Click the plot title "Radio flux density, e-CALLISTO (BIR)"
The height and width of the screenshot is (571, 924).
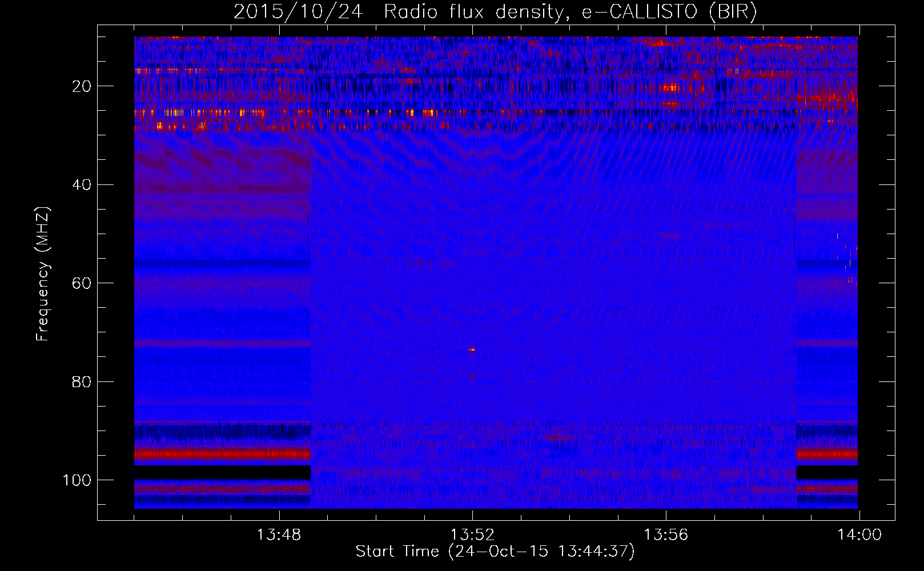(x=570, y=12)
